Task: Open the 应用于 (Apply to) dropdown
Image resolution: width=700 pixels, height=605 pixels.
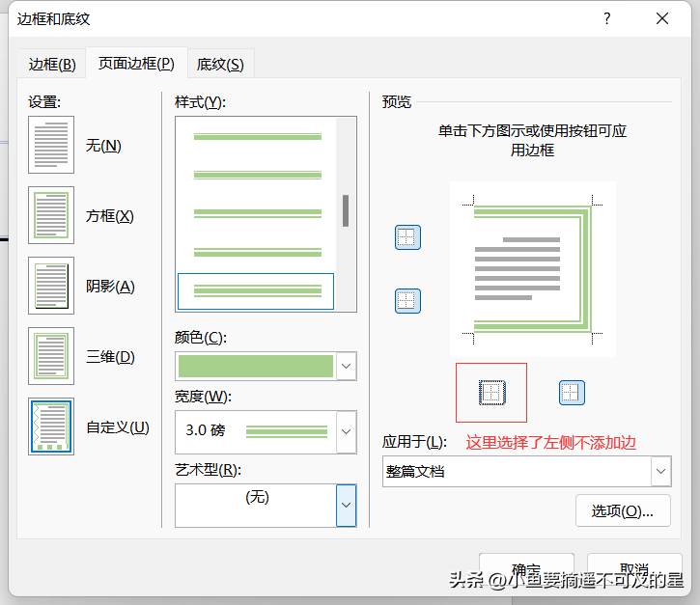Action: coord(660,472)
